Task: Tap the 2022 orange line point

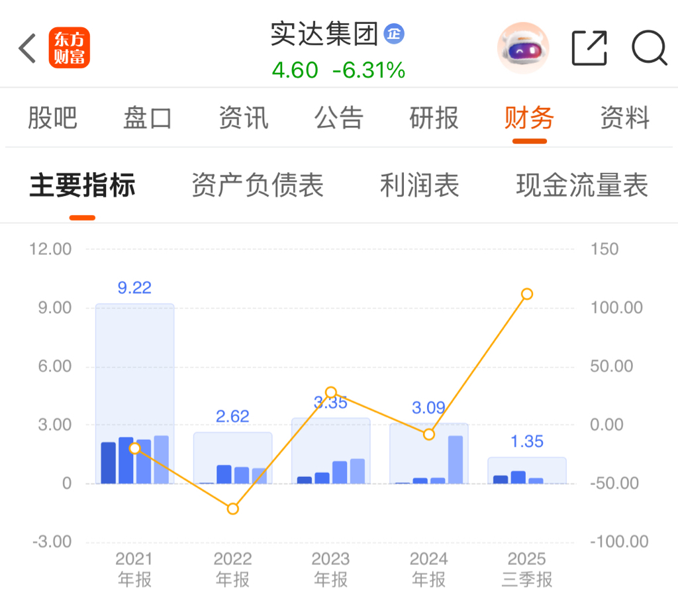Action: [232, 509]
